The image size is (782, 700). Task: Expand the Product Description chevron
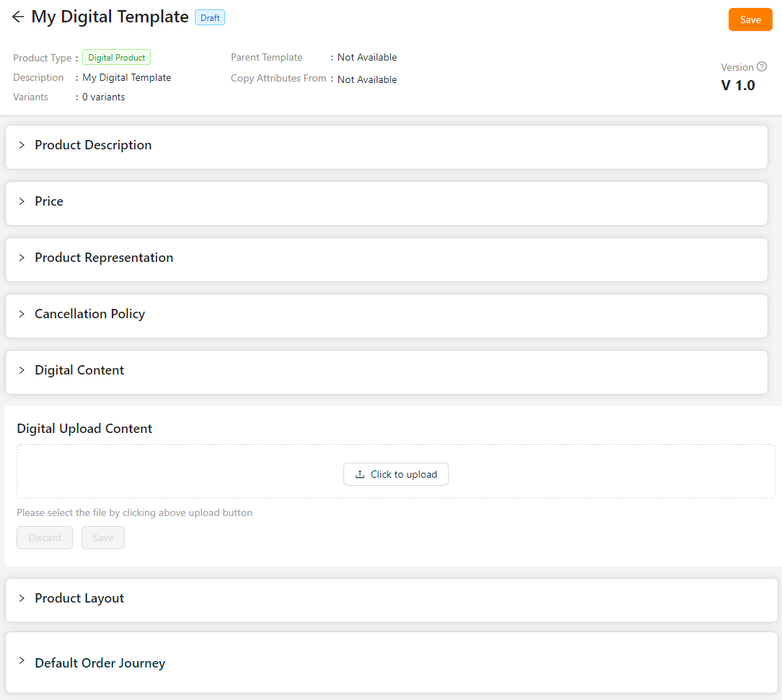pyautogui.click(x=22, y=145)
